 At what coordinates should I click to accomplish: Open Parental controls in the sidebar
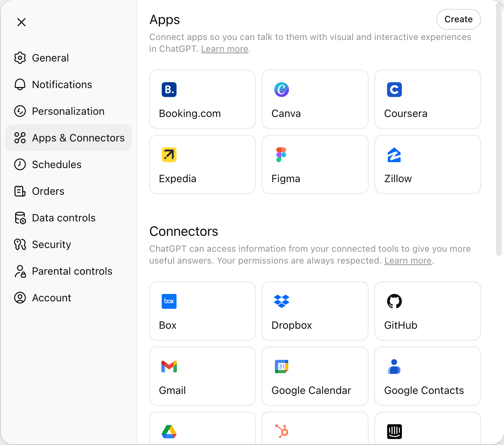tap(72, 271)
